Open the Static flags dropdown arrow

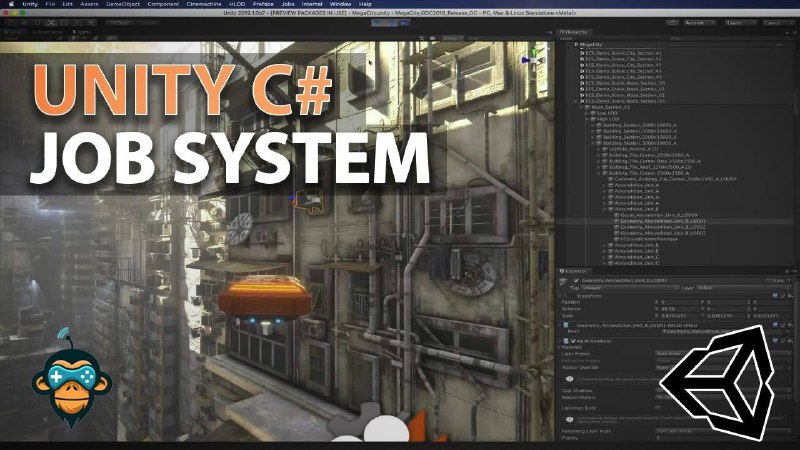pos(789,281)
